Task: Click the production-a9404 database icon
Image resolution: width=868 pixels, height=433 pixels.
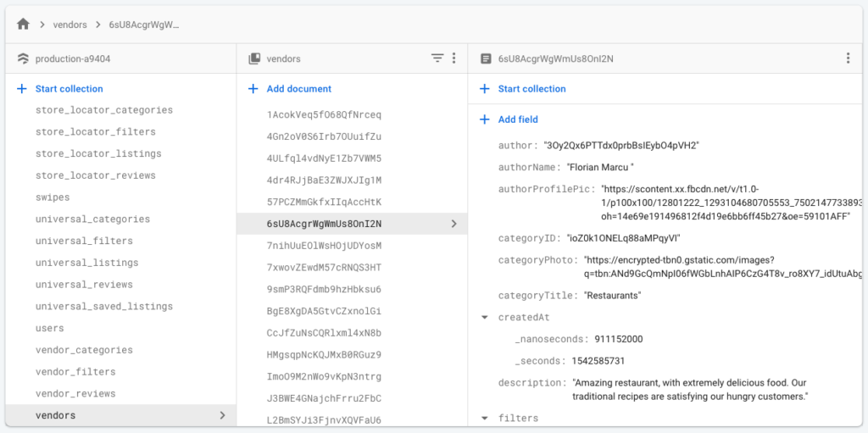Action: 23,58
